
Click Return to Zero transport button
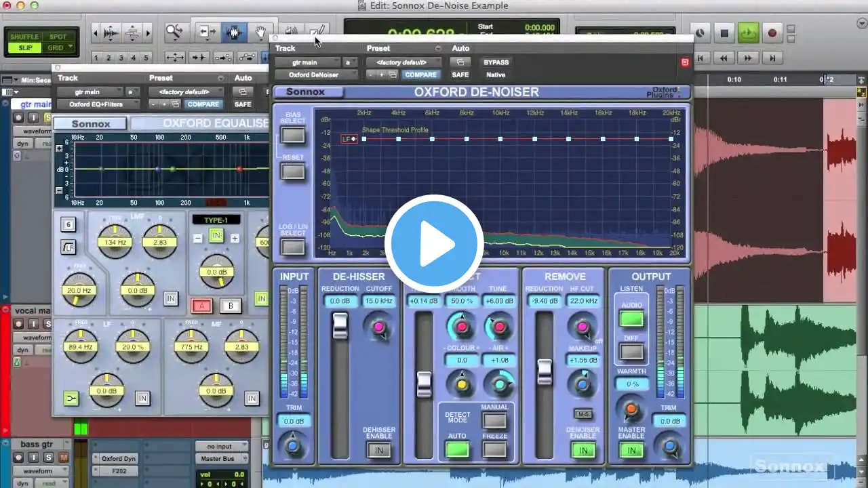702,58
